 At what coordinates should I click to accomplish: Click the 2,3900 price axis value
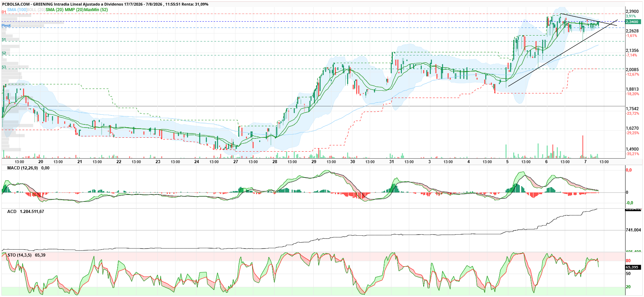[632, 12]
